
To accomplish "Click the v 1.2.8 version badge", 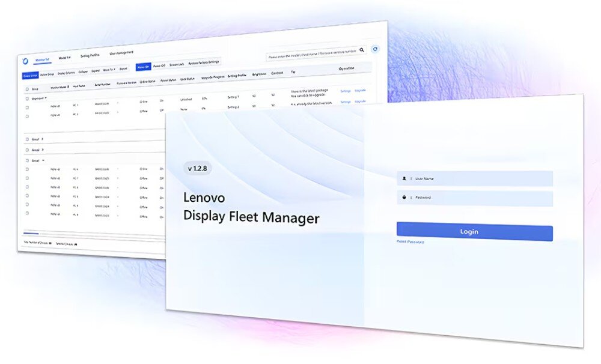I will [x=197, y=168].
